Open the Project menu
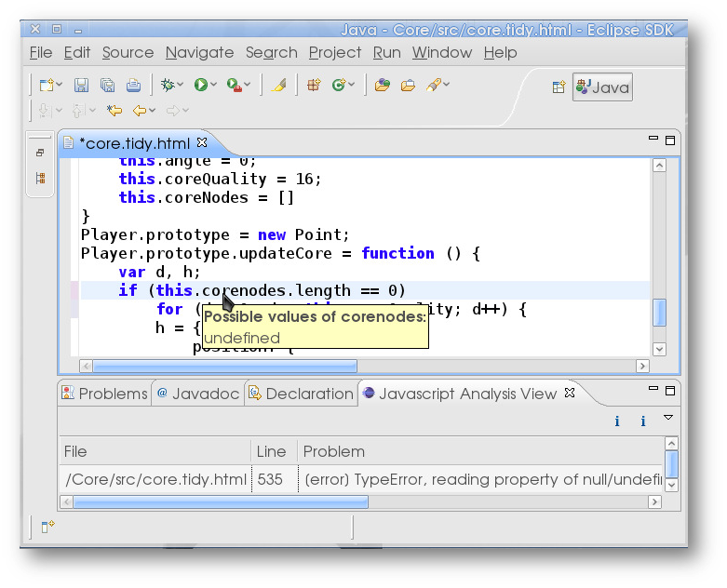The height and width of the screenshot is (588, 727). click(335, 53)
